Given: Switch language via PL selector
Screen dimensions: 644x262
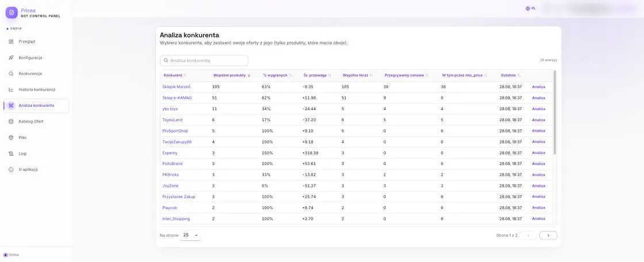Looking at the screenshot, I should (x=531, y=8).
